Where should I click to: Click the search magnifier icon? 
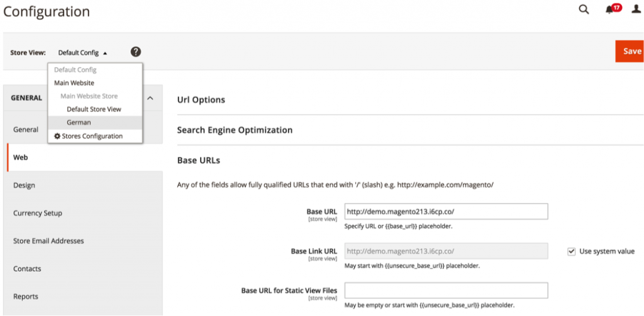(584, 10)
